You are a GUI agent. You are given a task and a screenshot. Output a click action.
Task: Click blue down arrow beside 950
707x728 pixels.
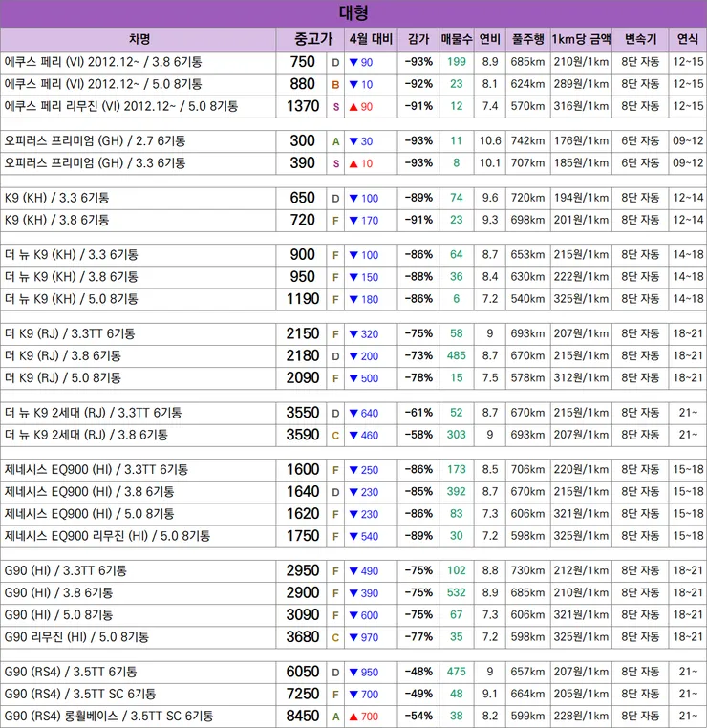click(x=353, y=673)
